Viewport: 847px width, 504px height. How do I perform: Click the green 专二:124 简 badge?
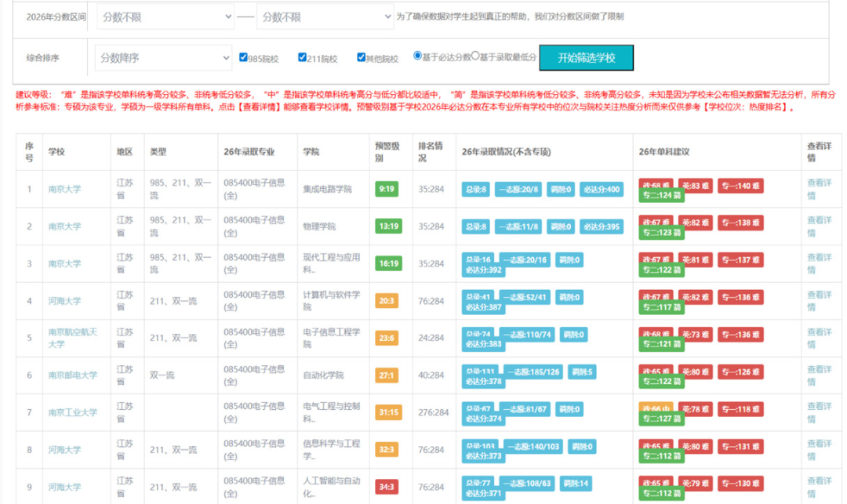[661, 195]
